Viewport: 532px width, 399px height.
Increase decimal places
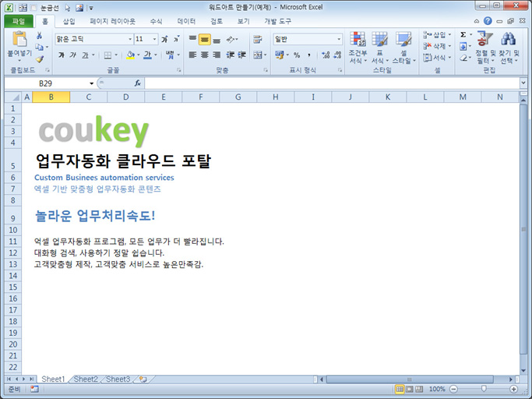tap(326, 55)
